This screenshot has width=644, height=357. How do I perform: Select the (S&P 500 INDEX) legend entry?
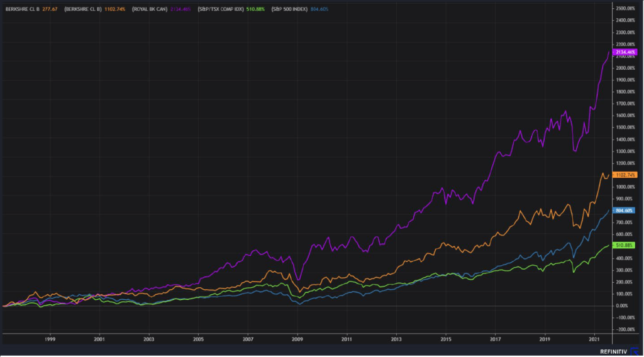coord(300,9)
